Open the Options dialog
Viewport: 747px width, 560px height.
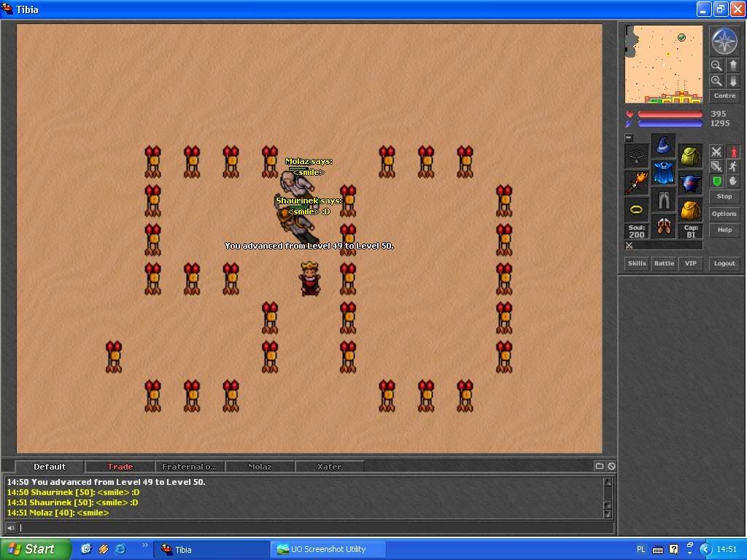point(724,214)
